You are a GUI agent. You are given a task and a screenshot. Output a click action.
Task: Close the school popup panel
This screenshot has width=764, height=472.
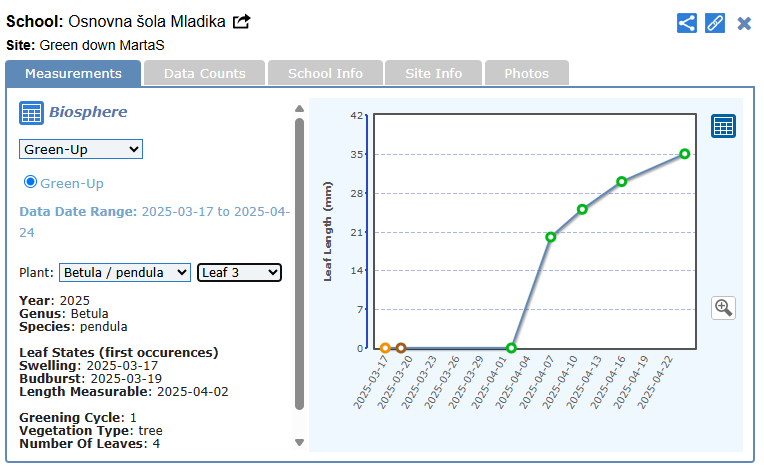(x=744, y=23)
